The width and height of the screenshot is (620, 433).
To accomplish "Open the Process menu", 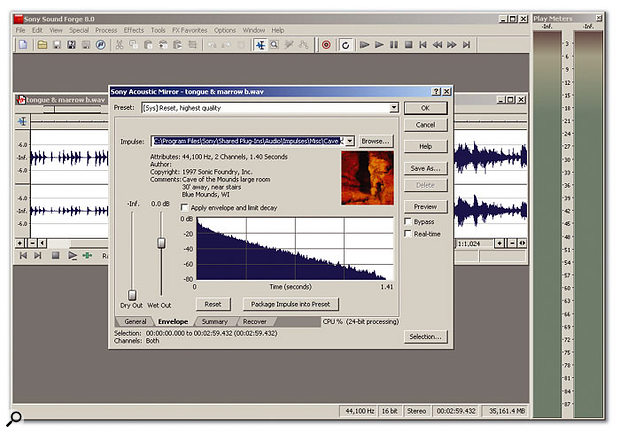I will [x=106, y=30].
